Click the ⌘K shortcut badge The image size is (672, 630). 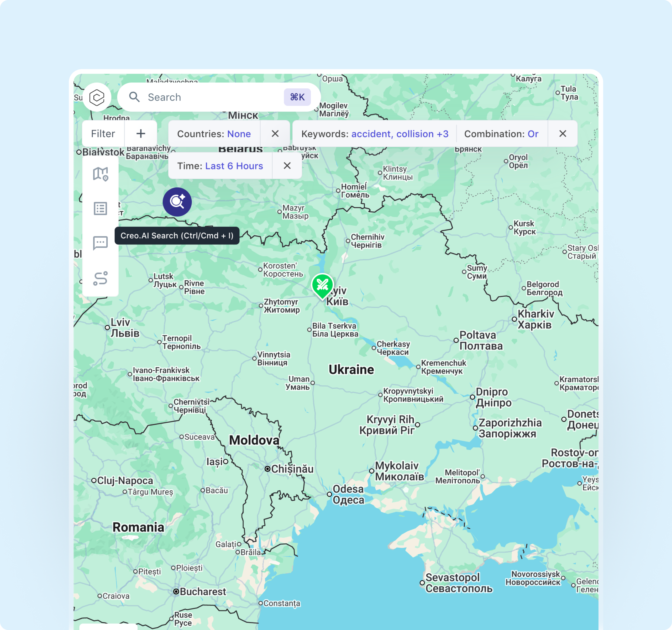(297, 97)
